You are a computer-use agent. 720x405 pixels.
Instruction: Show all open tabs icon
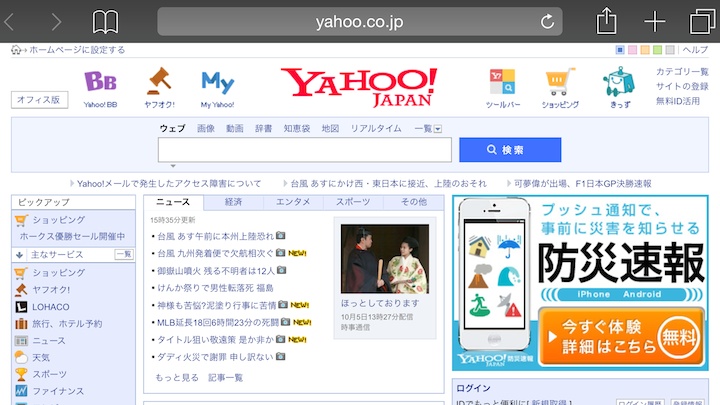(x=702, y=22)
